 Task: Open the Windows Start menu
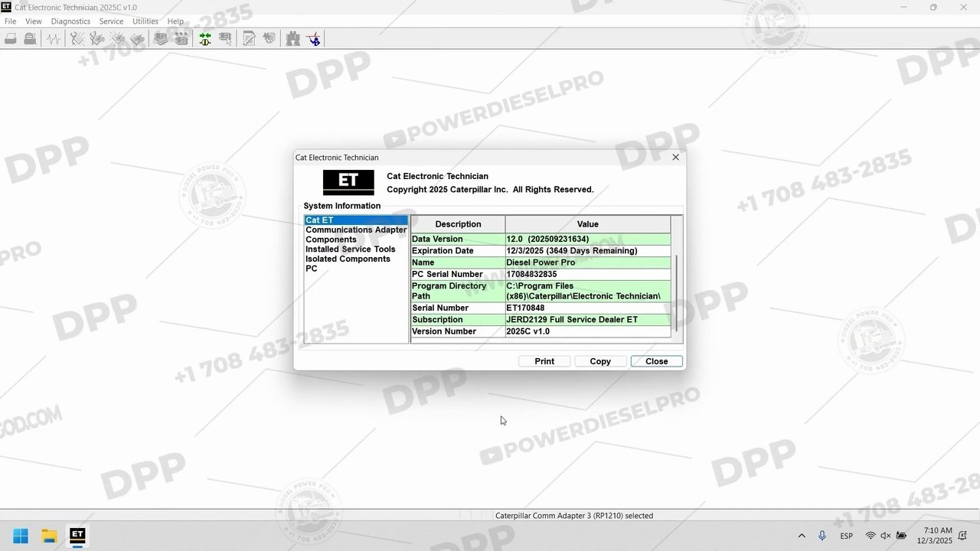[21, 536]
